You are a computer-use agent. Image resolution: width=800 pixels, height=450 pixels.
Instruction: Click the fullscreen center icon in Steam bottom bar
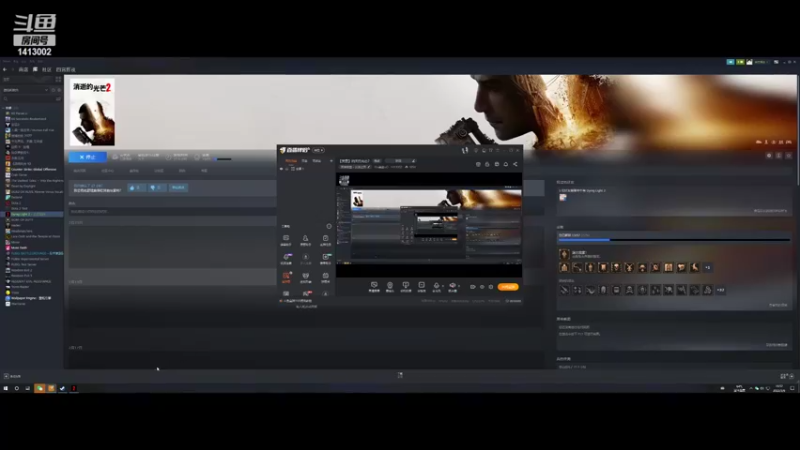400,375
